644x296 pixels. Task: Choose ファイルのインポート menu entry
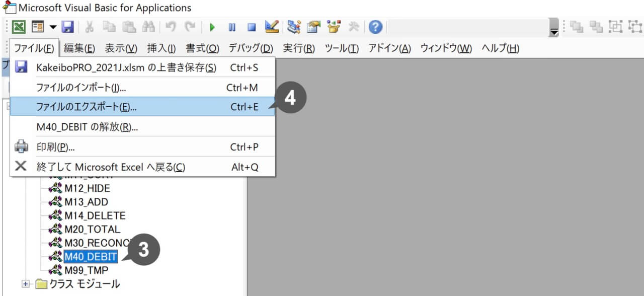click(x=143, y=88)
